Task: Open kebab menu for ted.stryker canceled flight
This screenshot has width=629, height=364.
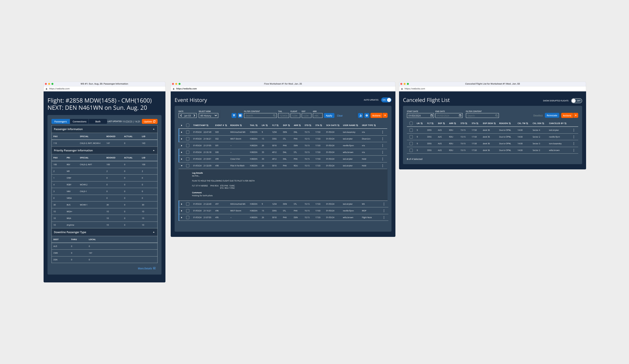Action: (574, 130)
